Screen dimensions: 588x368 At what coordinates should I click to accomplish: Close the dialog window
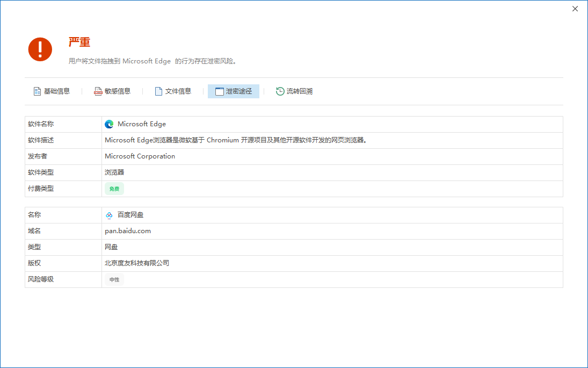575,9
